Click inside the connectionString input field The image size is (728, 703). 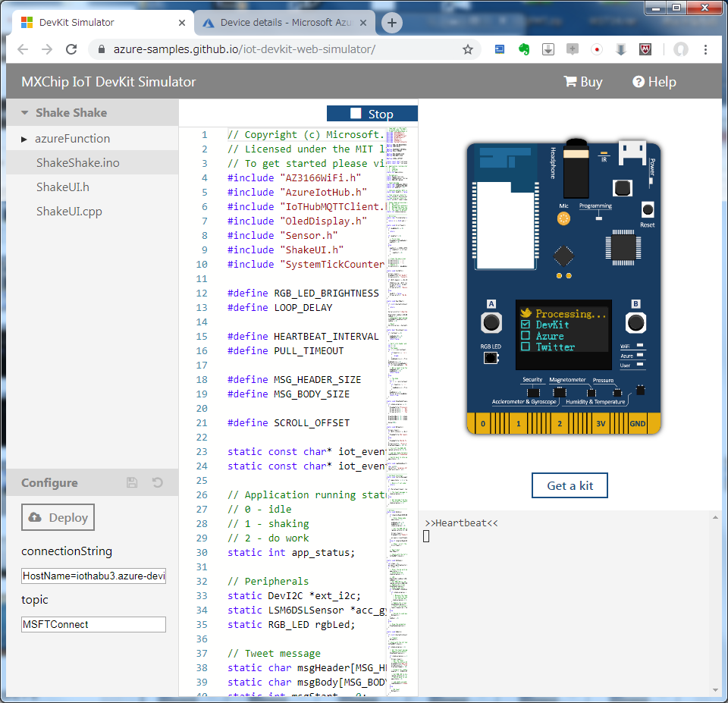point(93,576)
